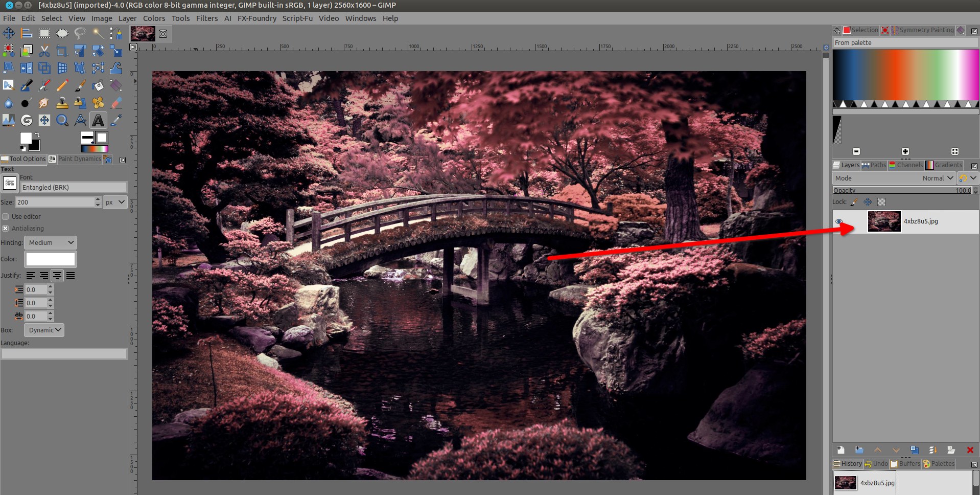This screenshot has height=495, width=980.
Task: Select the Blur/Sharpen droplet tool
Action: click(9, 103)
